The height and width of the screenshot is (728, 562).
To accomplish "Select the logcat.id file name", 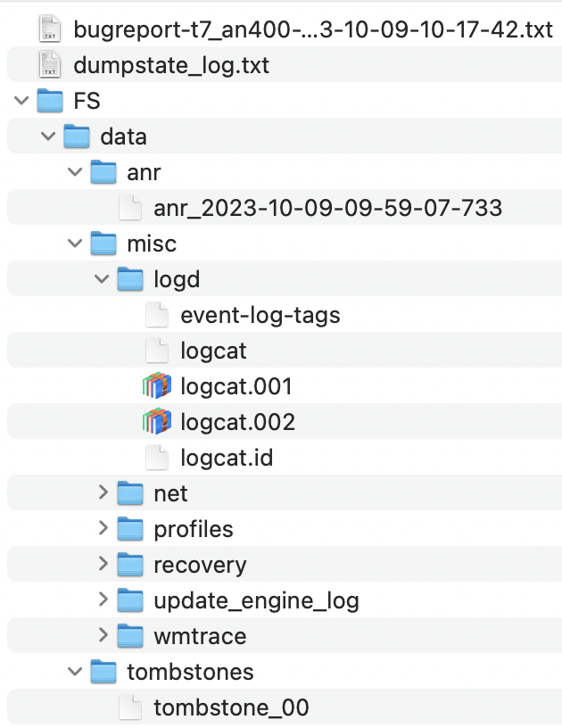I will tap(227, 458).
